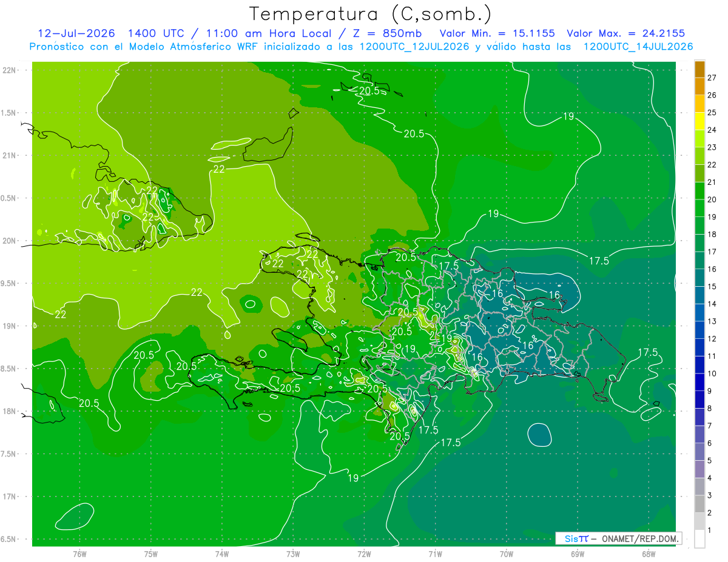
Task: Pick the teal swatch between 15 and 16
Action: [699, 278]
